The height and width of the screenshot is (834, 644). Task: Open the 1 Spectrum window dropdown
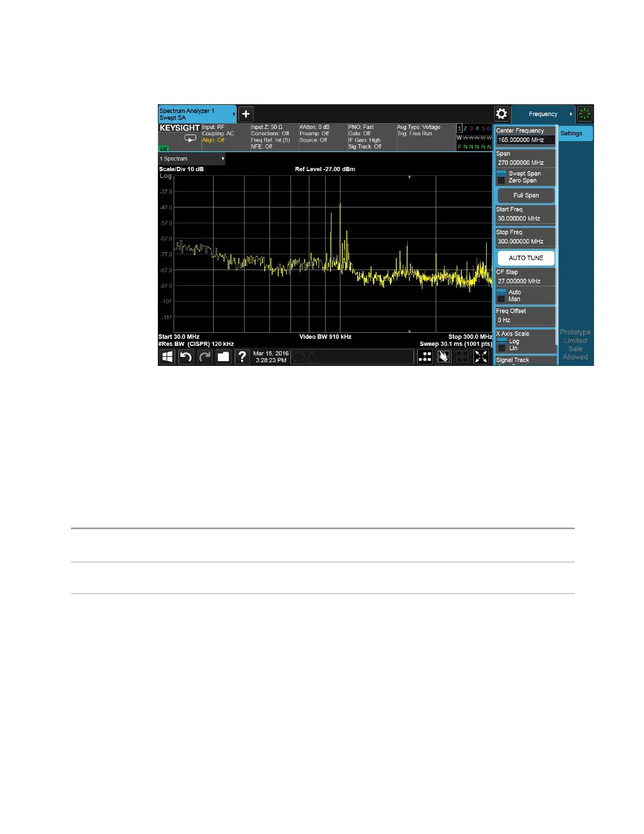click(192, 158)
